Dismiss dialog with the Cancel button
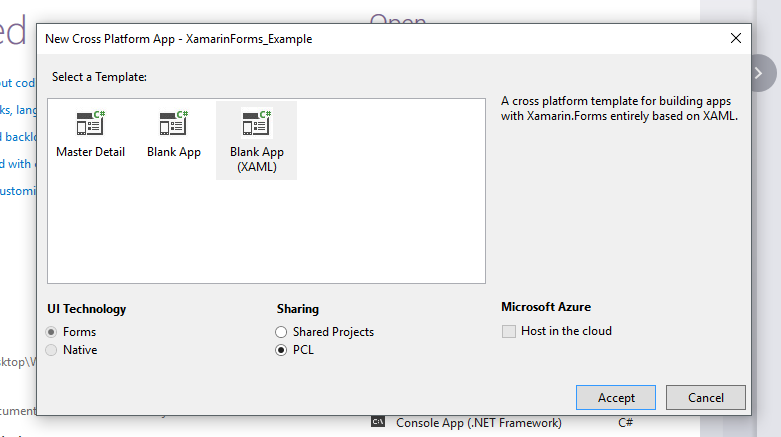The height and width of the screenshot is (437, 781). tap(706, 398)
